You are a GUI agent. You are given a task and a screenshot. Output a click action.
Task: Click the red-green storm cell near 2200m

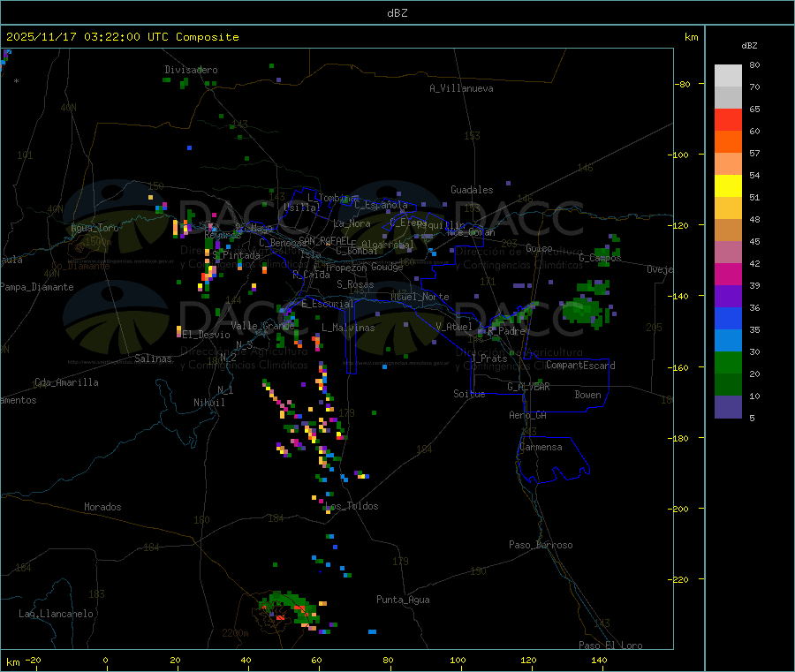[291, 609]
